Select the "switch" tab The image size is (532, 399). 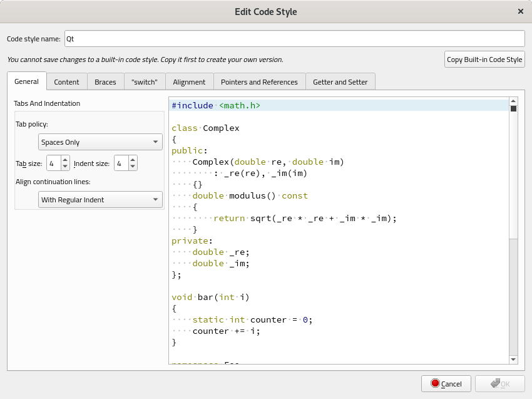[x=144, y=82]
